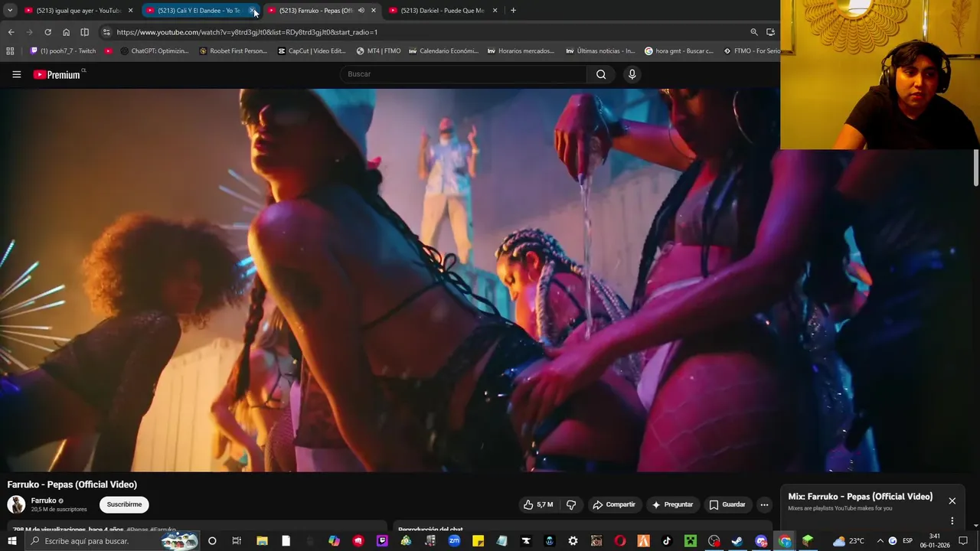
Task: Open the Steam taskbar app
Action: click(x=737, y=541)
